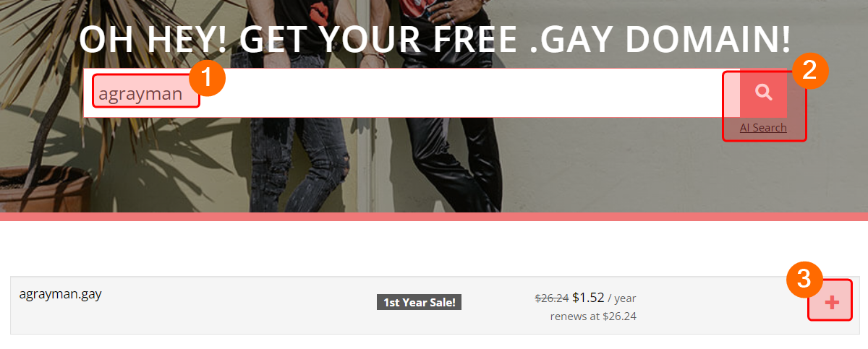Click the $1.52 sale price

pos(588,298)
